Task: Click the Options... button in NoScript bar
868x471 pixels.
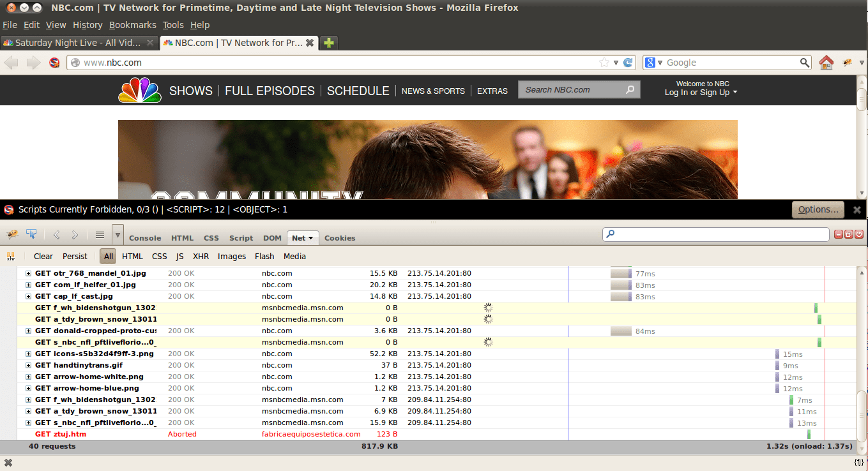Action: tap(818, 209)
